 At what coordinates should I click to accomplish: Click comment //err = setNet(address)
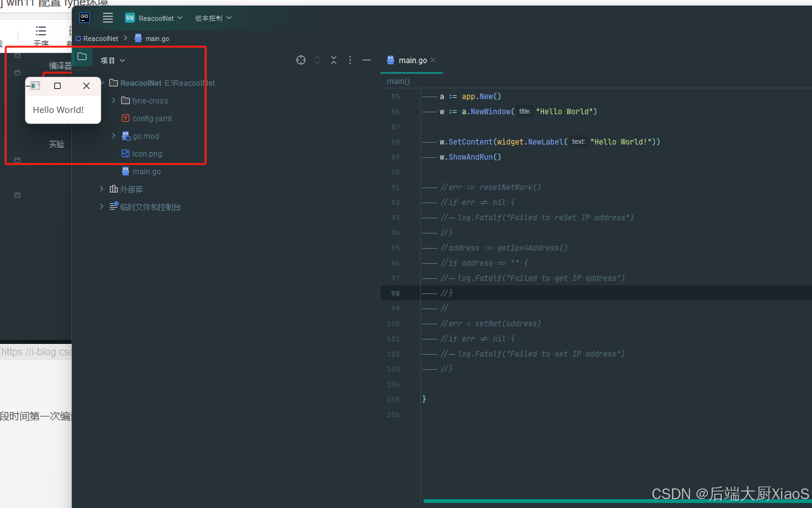tap(490, 324)
